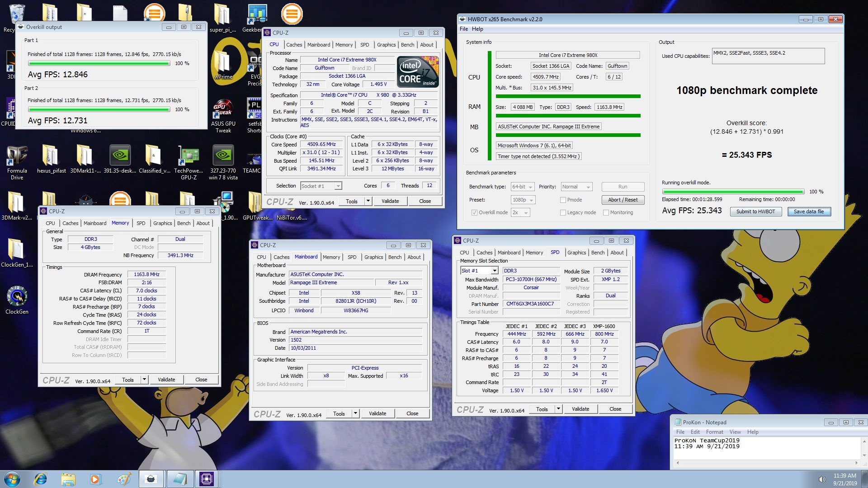Image resolution: width=868 pixels, height=488 pixels.
Task: Open Windows Explorer from the taskbar
Action: click(68, 479)
